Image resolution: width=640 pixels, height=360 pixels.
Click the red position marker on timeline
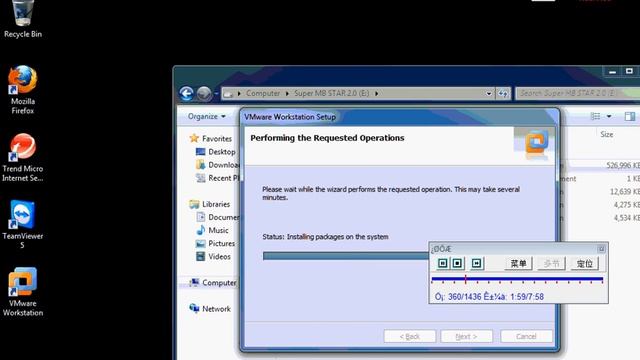pos(465,280)
